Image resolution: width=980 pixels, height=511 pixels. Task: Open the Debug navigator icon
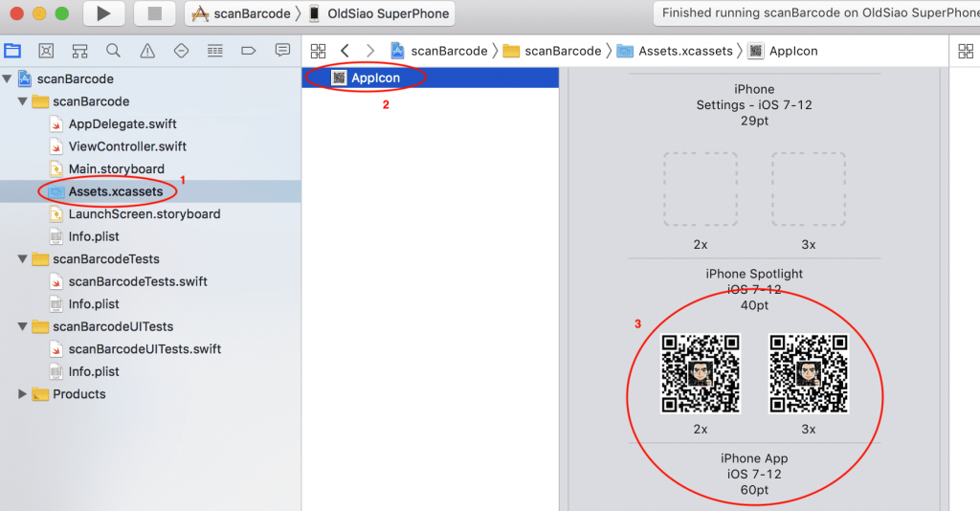[x=215, y=51]
